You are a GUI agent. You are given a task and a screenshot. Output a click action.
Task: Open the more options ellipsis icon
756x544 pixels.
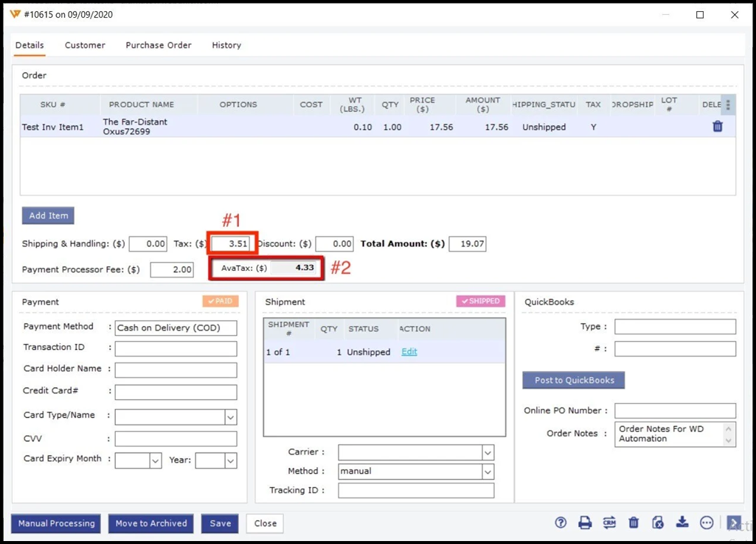click(707, 523)
